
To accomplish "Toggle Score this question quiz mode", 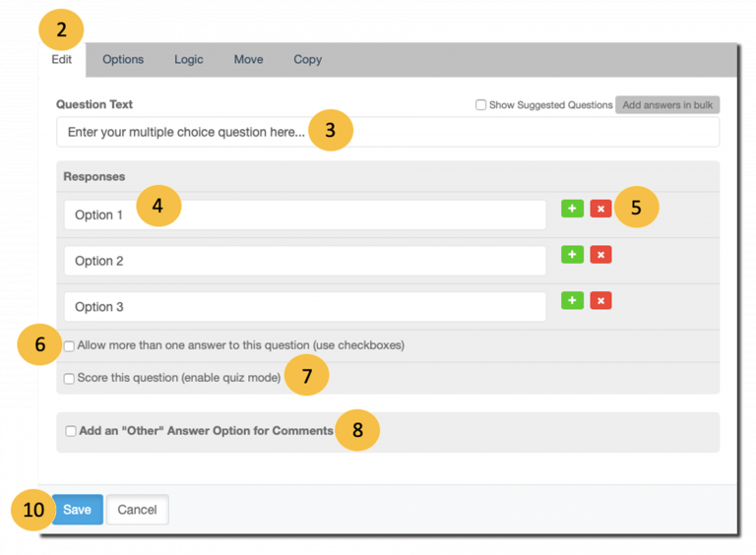I will (x=69, y=378).
